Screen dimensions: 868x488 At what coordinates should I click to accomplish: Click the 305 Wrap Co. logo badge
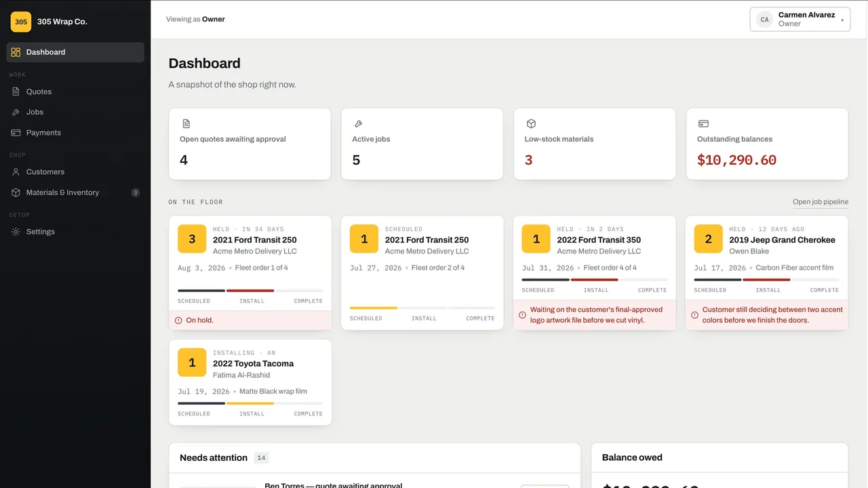[x=21, y=22]
